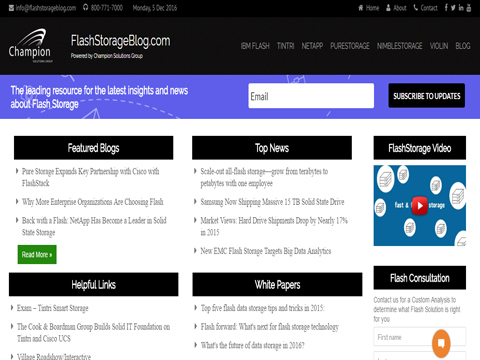
Task: Open the Twitter social icon
Action: [x=453, y=8]
